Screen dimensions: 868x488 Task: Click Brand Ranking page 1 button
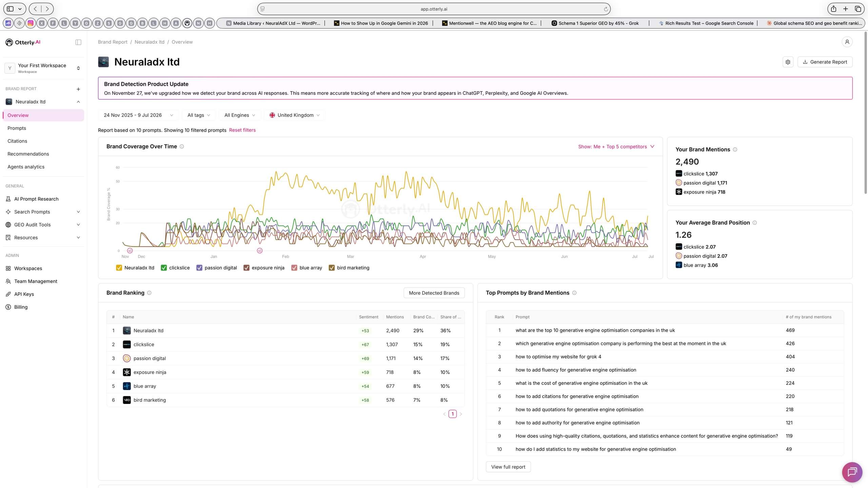click(x=452, y=414)
